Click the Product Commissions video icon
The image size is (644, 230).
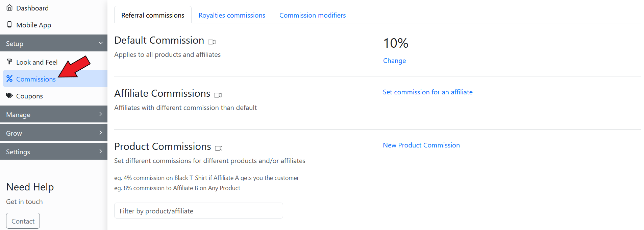click(219, 148)
